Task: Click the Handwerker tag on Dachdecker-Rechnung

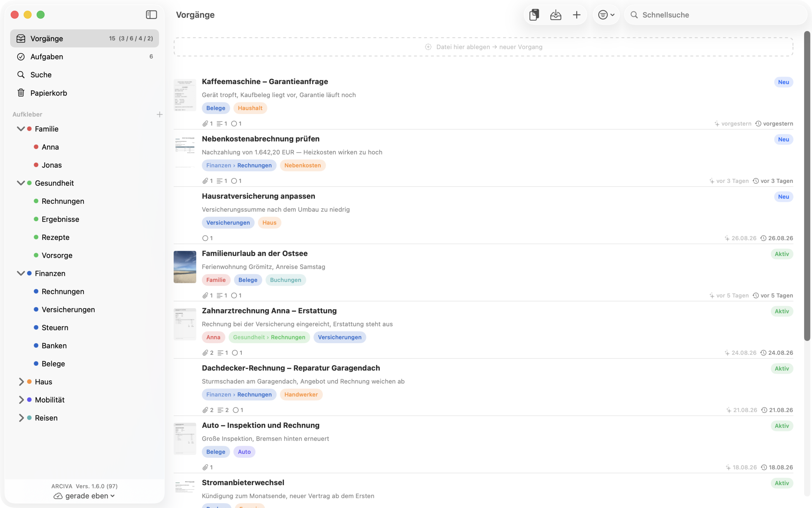Action: [301, 394]
